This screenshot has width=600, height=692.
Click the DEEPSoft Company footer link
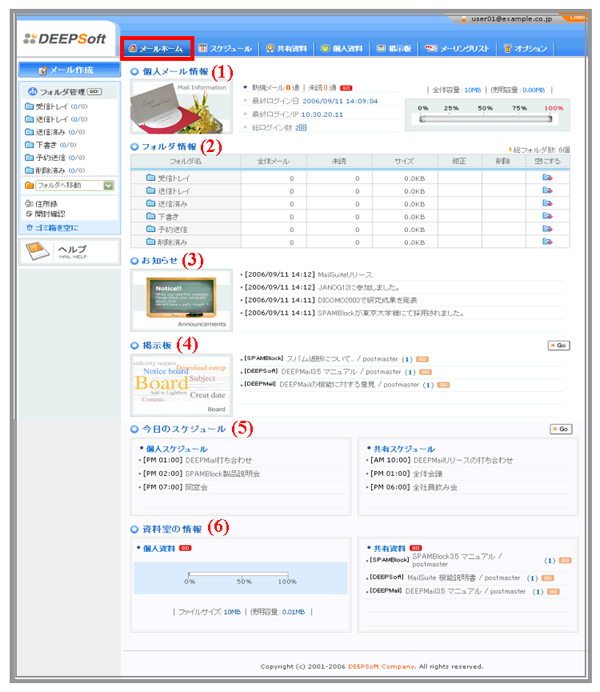tap(382, 666)
